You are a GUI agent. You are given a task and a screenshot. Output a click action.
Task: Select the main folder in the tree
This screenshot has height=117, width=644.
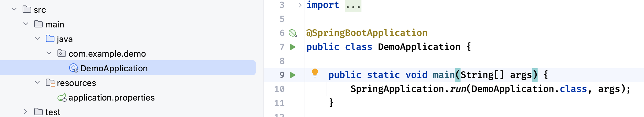55,24
